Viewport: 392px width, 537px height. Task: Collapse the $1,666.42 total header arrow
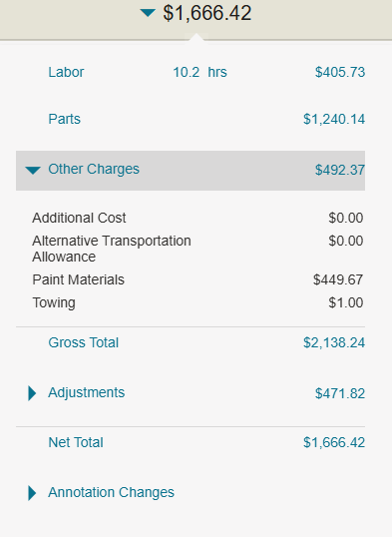pyautogui.click(x=148, y=13)
